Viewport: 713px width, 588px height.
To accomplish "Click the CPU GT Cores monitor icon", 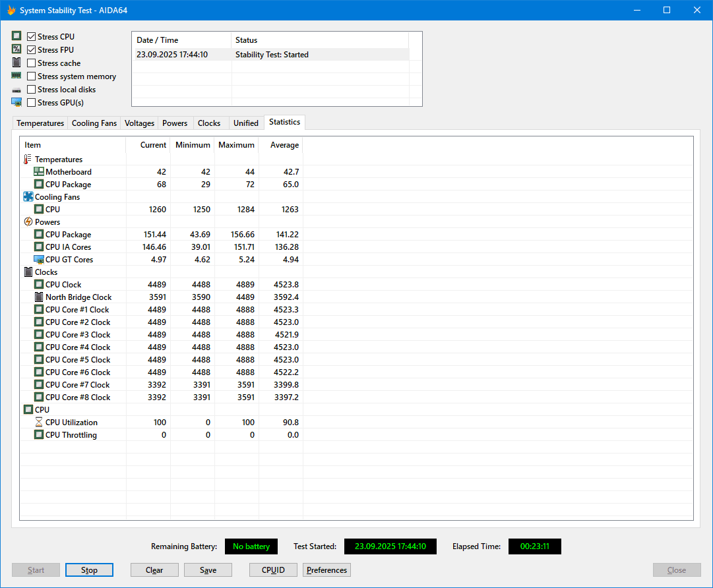I will pos(39,260).
